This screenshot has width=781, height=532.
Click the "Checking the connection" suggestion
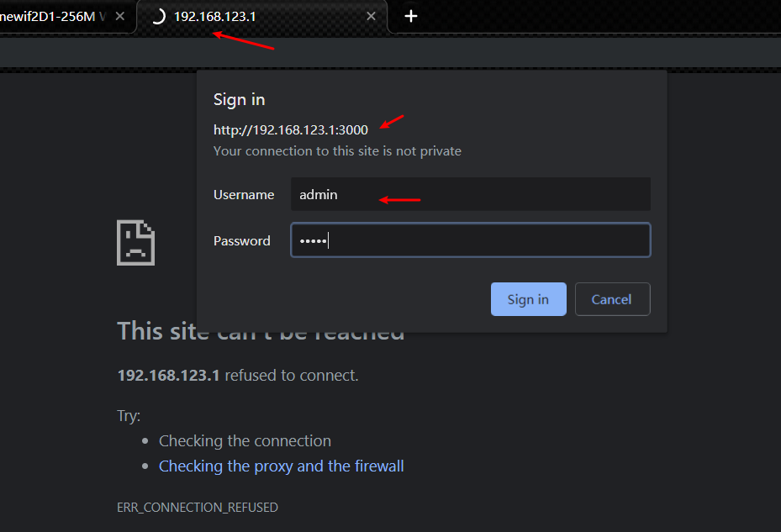(x=245, y=440)
